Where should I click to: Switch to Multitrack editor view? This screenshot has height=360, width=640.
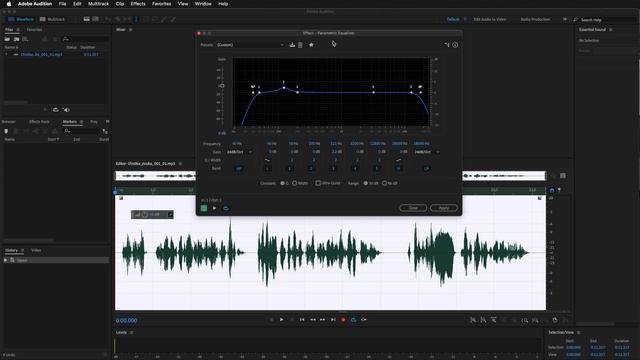[x=52, y=19]
